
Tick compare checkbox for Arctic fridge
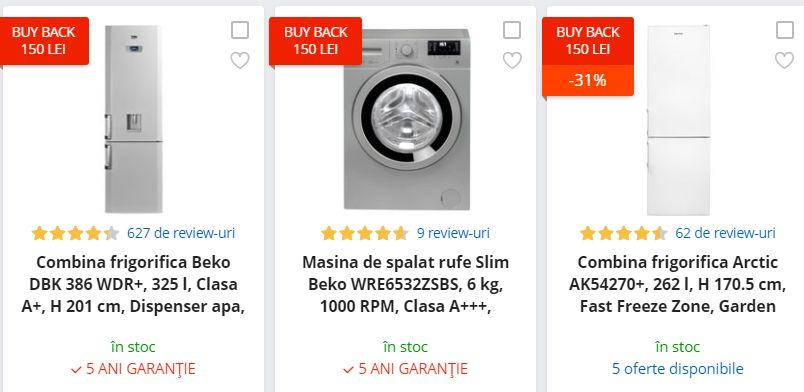[x=785, y=30]
